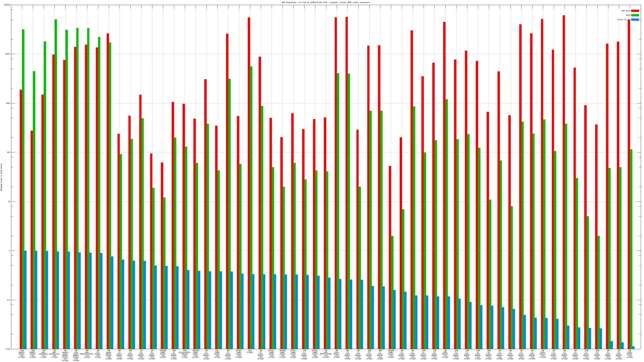The image size is (644, 362).
Task: Click the 1000 y-axis tick label
Action: [8, 103]
